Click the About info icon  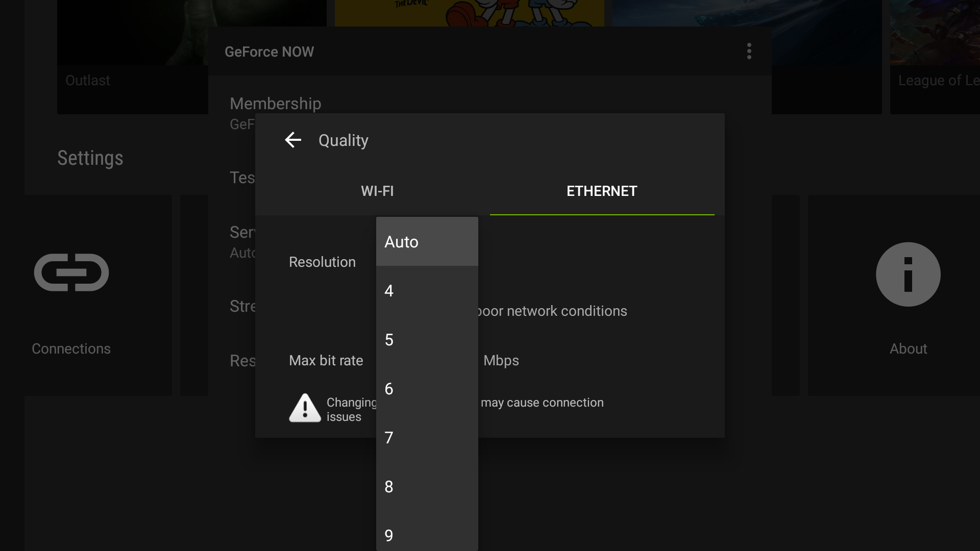[908, 274]
